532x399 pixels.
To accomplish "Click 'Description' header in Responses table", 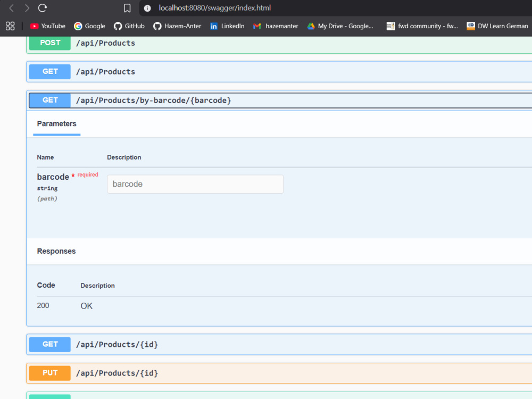I will tap(98, 286).
